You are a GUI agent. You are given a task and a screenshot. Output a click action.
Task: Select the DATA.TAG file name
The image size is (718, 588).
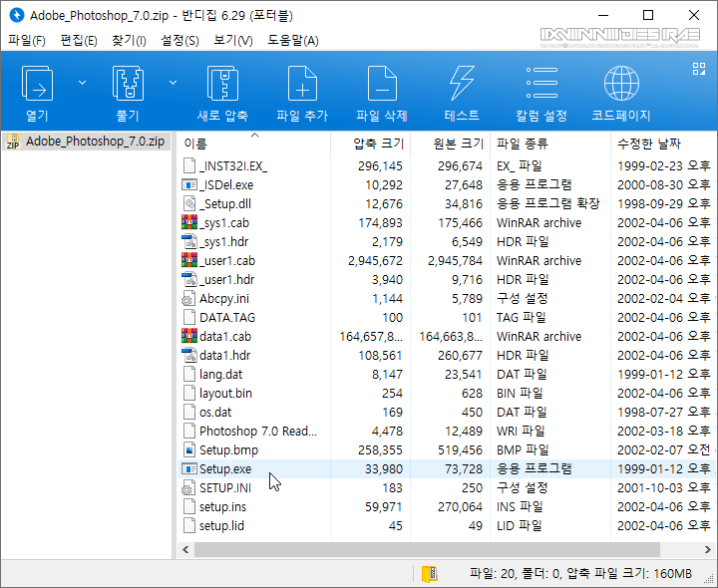[227, 318]
